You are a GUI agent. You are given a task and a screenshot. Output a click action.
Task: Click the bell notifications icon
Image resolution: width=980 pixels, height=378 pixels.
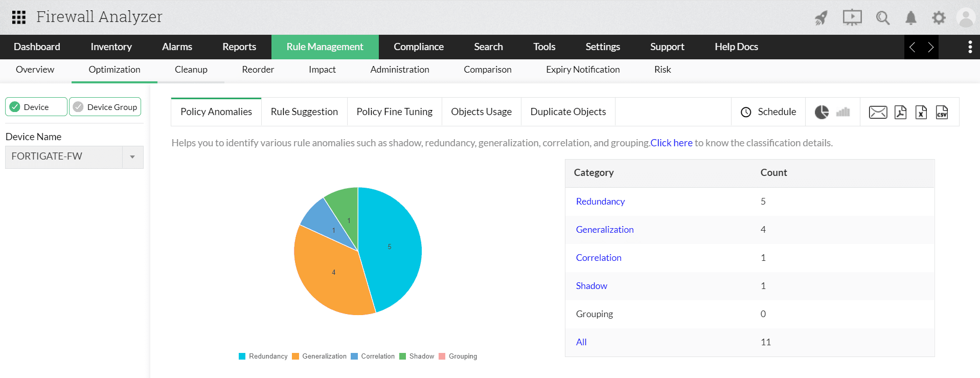click(910, 18)
